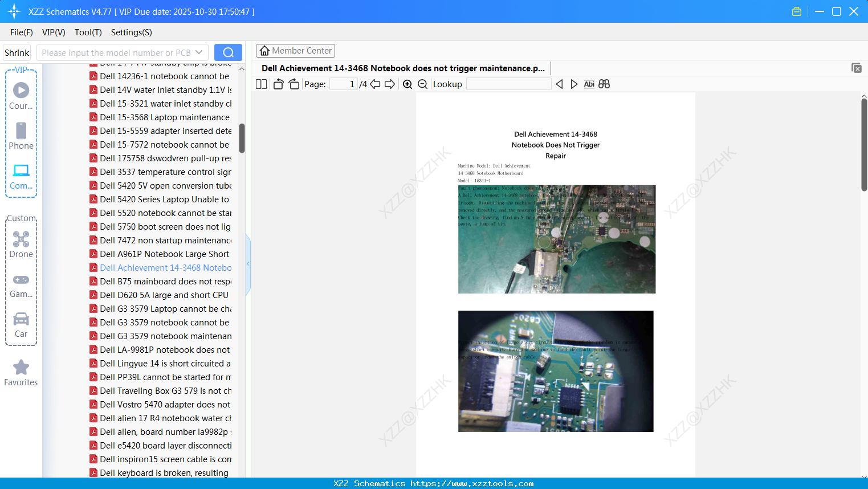Open the Game console category
Image resolution: width=868 pixels, height=489 pixels.
point(21,285)
